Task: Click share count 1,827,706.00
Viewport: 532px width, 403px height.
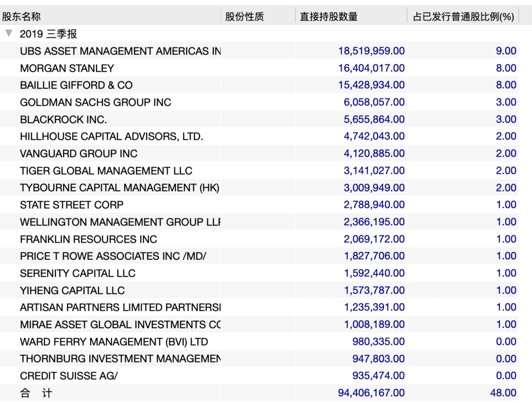Action: (374, 256)
